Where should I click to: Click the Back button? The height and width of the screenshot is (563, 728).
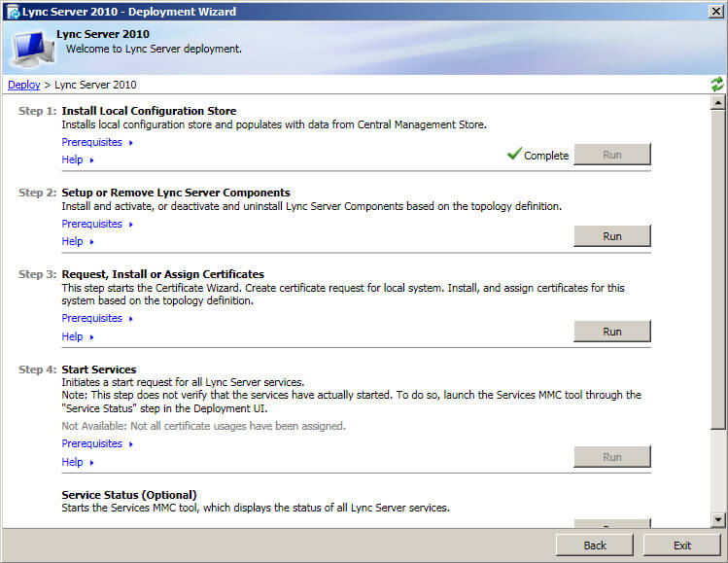(595, 545)
